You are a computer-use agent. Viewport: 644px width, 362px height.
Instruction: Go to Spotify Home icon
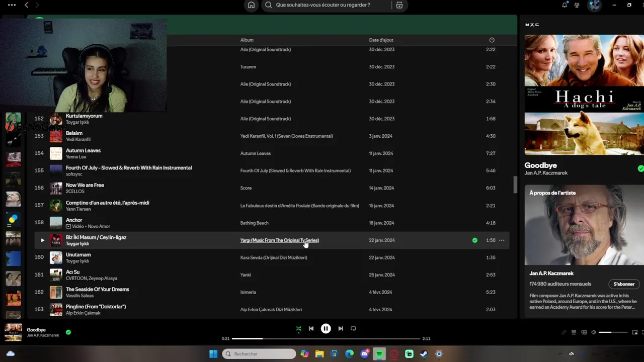click(251, 5)
